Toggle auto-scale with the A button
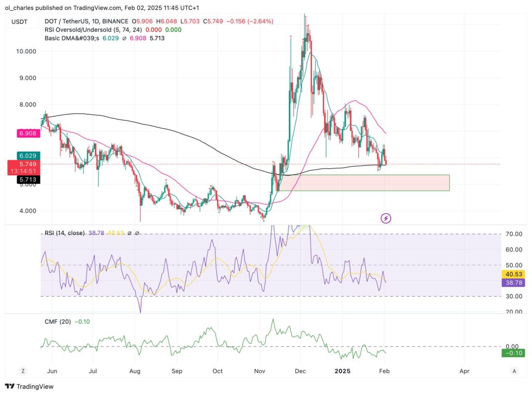 [x=514, y=371]
